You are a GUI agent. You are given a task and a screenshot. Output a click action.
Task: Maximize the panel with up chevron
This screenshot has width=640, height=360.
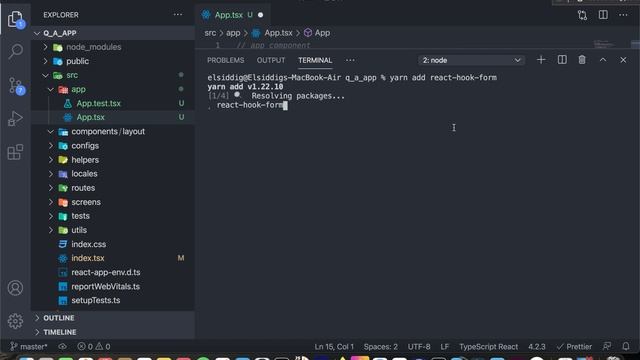pos(603,60)
